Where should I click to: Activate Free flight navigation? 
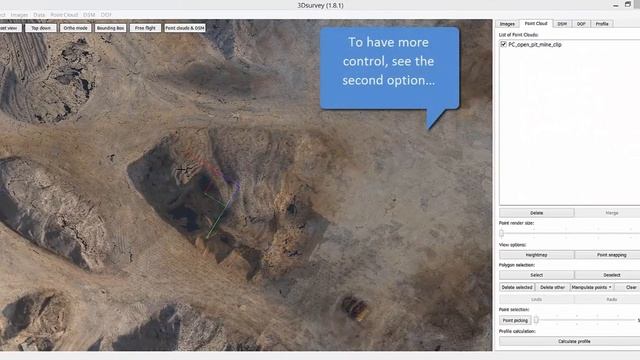coord(145,28)
